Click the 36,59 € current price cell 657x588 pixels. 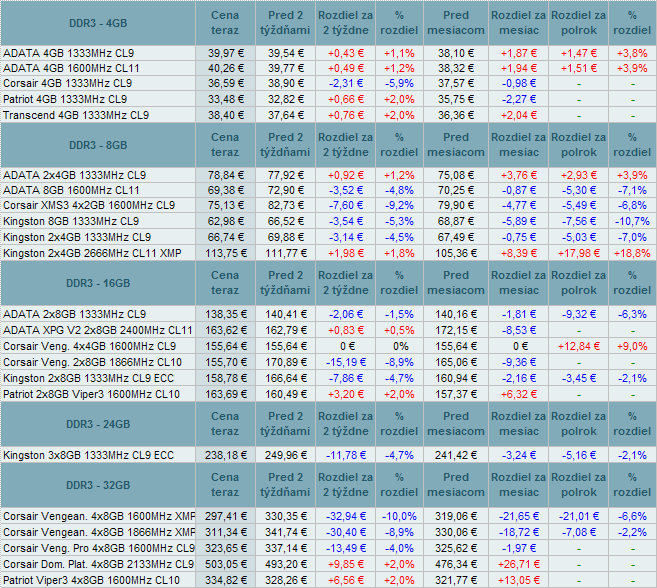pos(225,83)
